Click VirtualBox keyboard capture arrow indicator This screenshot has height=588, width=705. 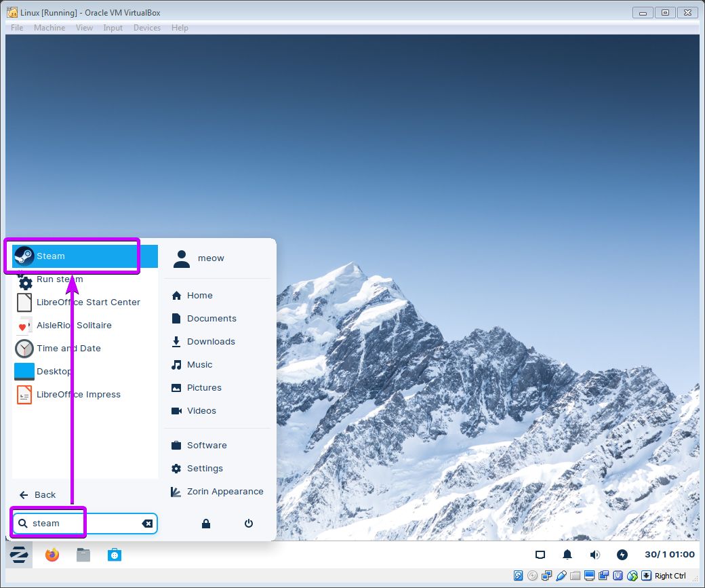tap(646, 575)
